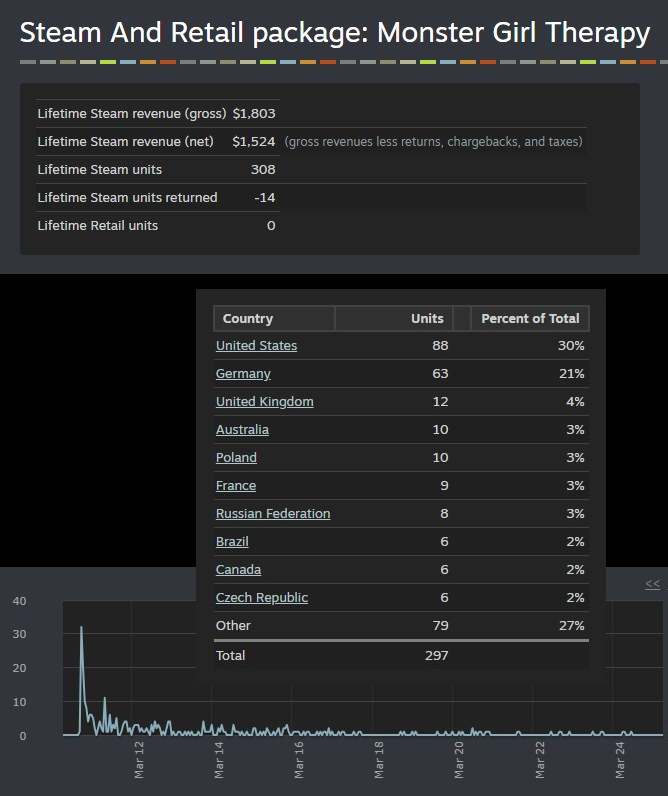Viewport: 668px width, 796px height.
Task: Select the net revenue value $1,524
Action: click(x=254, y=141)
